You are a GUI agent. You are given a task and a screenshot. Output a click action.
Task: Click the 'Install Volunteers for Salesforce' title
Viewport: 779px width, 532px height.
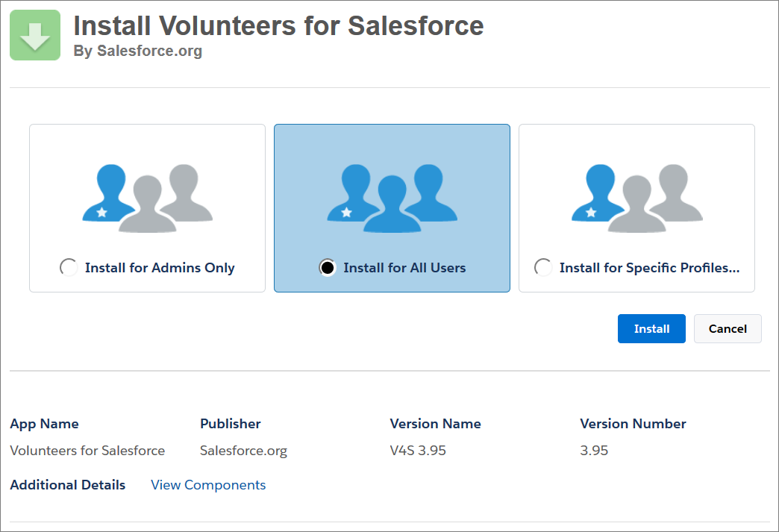[x=278, y=26]
